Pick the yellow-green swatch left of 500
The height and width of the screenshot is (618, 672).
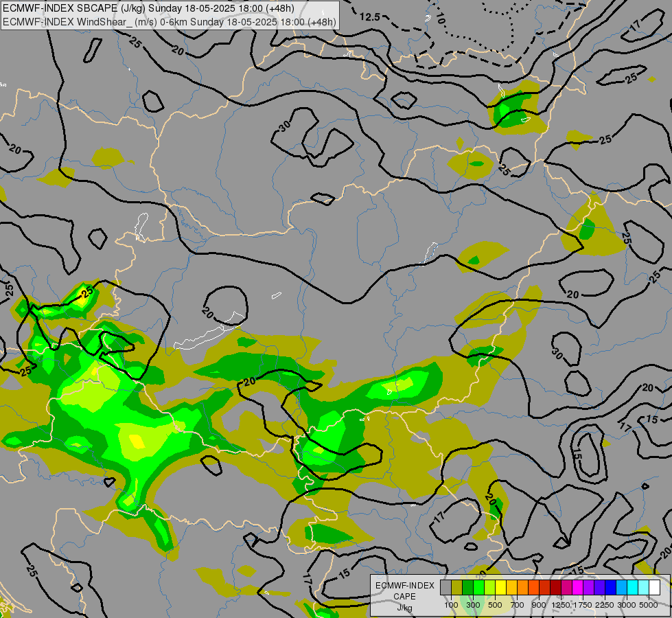point(490,588)
